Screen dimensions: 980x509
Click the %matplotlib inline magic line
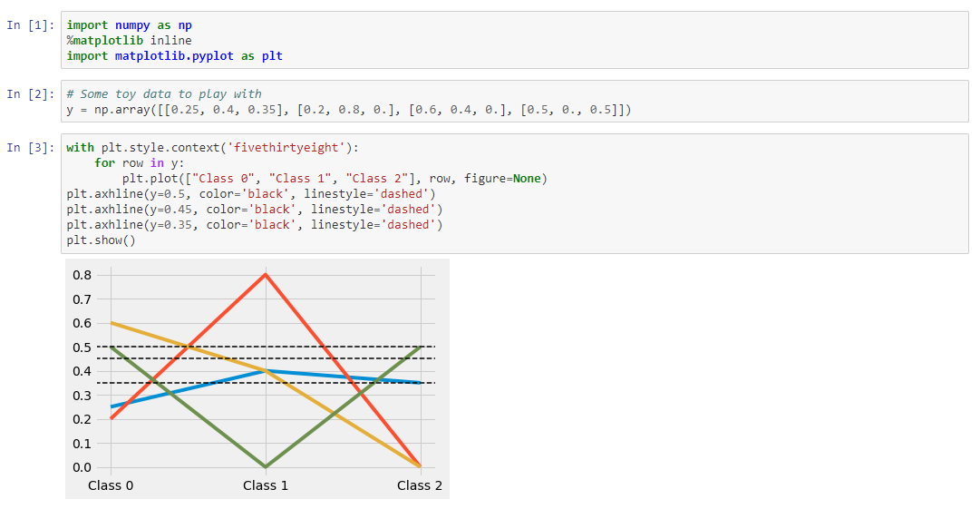pyautogui.click(x=129, y=41)
